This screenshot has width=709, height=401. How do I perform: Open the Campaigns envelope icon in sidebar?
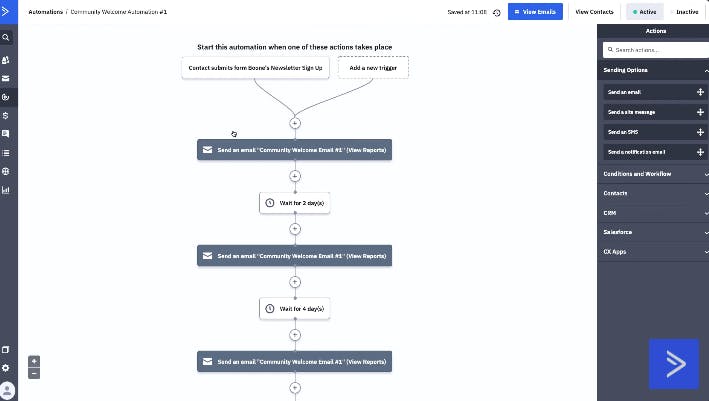(x=6, y=78)
